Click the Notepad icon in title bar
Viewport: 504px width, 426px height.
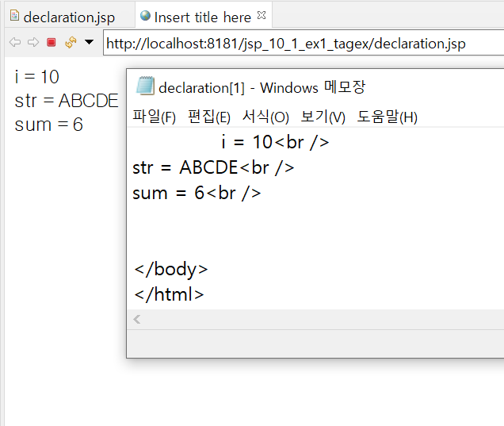tap(145, 86)
